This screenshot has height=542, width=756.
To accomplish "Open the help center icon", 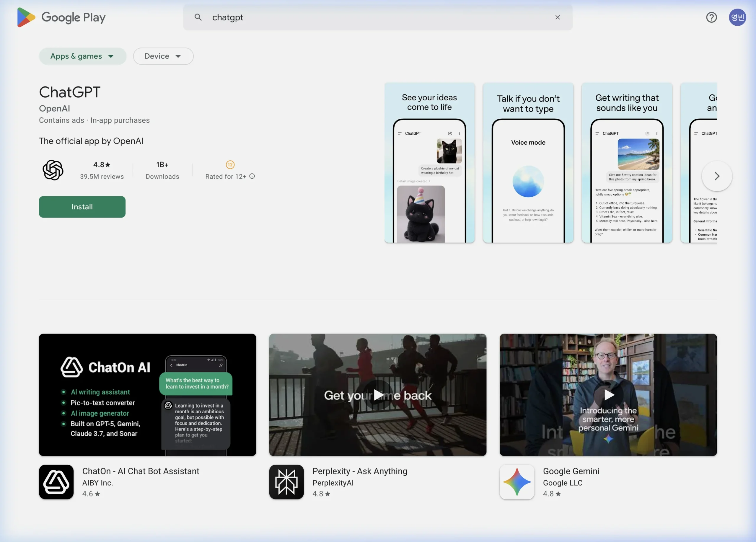I will tap(711, 17).
